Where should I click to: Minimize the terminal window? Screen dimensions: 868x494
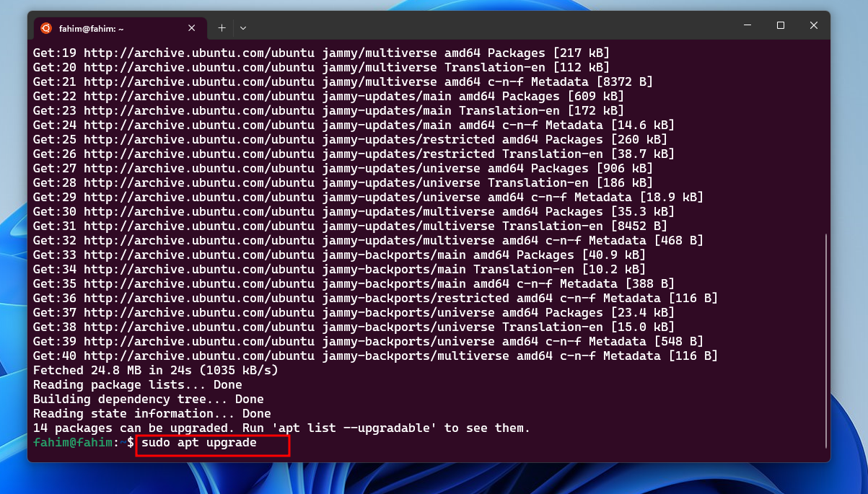[747, 25]
